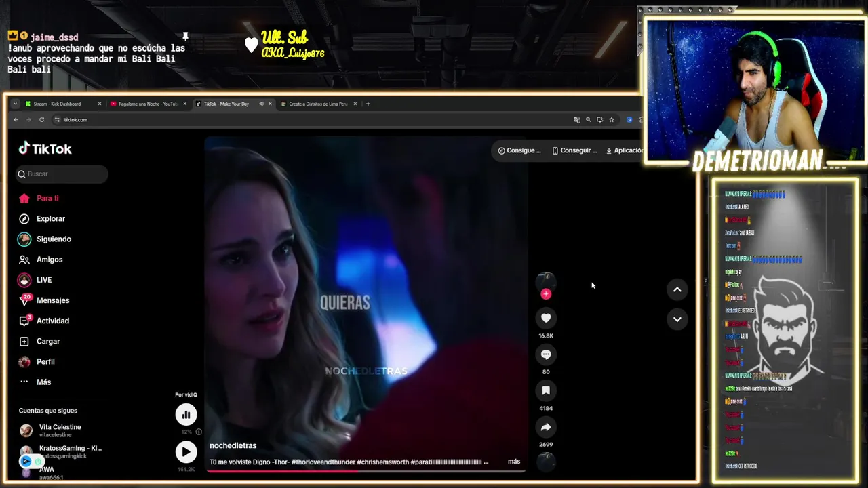Click the blue extension icon in toolbar
Screen dimensions: 868x488
coord(629,120)
